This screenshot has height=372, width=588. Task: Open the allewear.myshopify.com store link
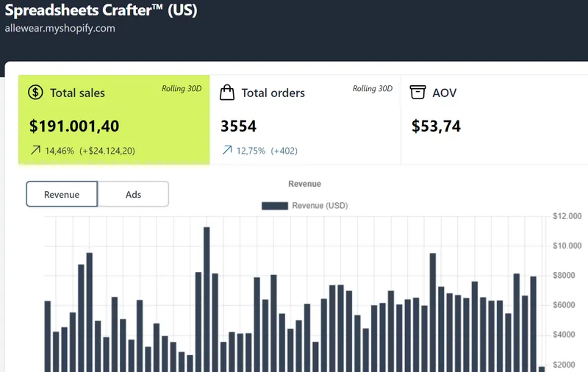60,29
